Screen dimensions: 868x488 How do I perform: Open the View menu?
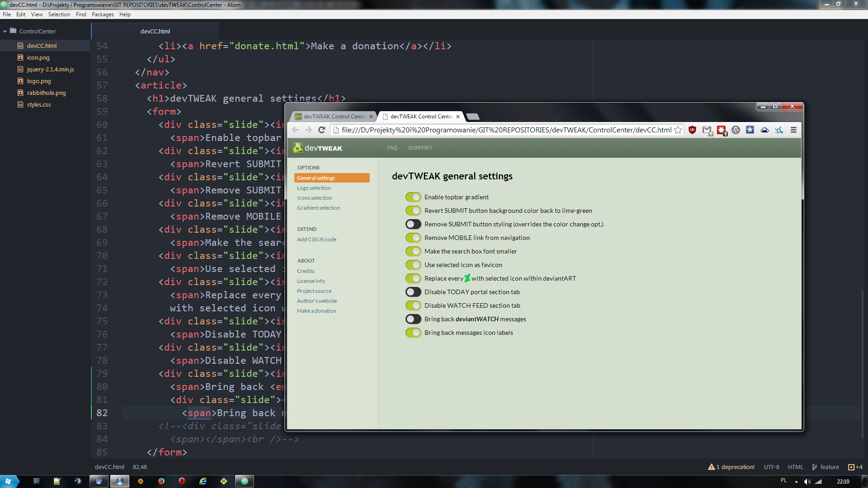[37, 14]
